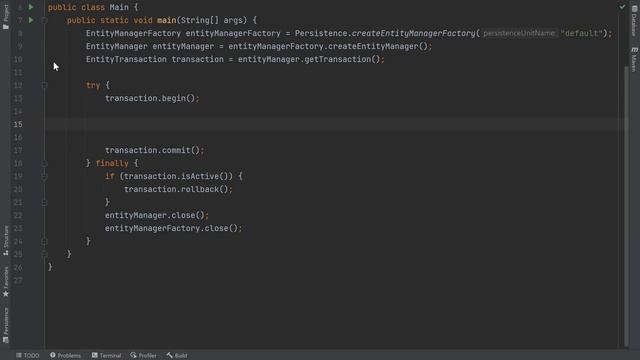This screenshot has height=360, width=640.
Task: Click fold end marker on line 25
Action: pyautogui.click(x=44, y=254)
